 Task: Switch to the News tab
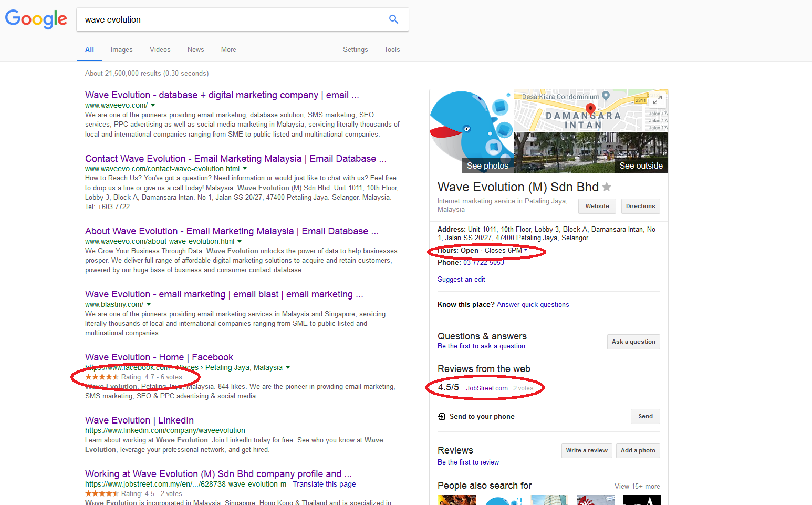[195, 49]
